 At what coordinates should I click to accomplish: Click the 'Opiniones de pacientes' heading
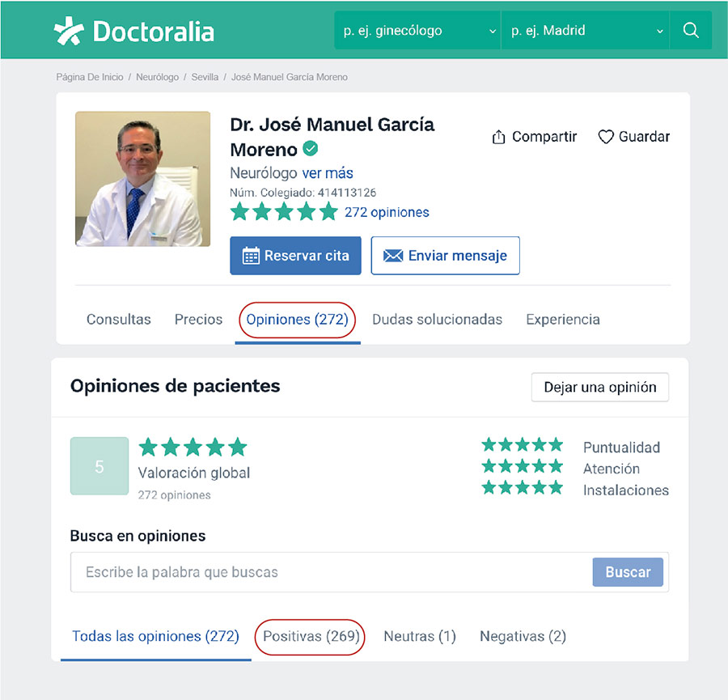(175, 386)
